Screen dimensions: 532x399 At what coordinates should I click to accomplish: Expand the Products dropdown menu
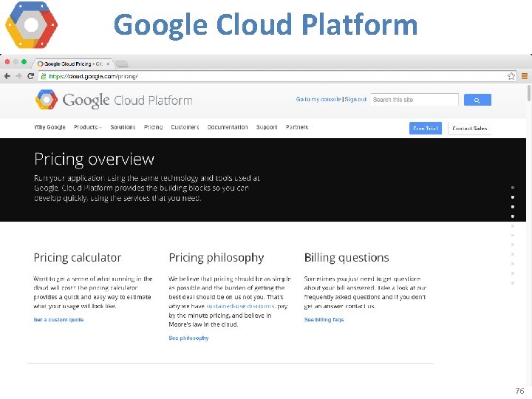coord(87,127)
